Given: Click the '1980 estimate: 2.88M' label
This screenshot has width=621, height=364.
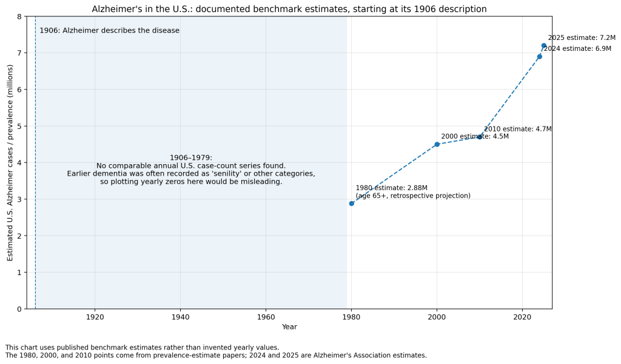Looking at the screenshot, I should [391, 188].
